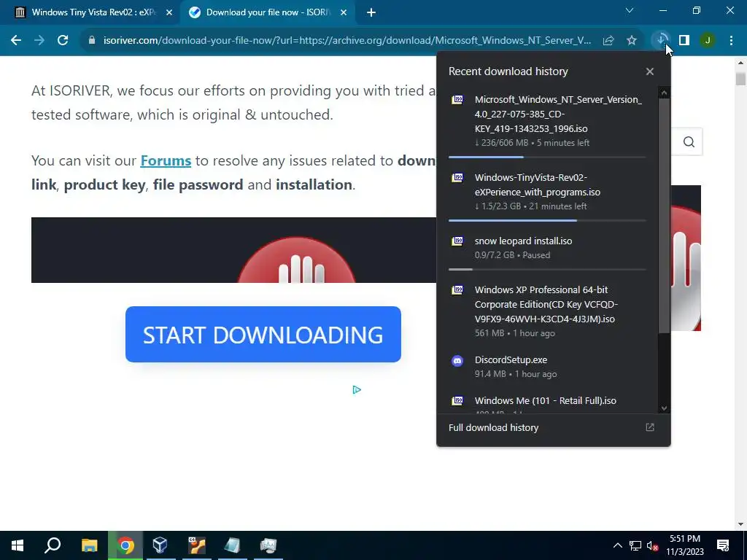The width and height of the screenshot is (747, 560).
Task: Open File Explorer from taskbar
Action: (x=89, y=545)
